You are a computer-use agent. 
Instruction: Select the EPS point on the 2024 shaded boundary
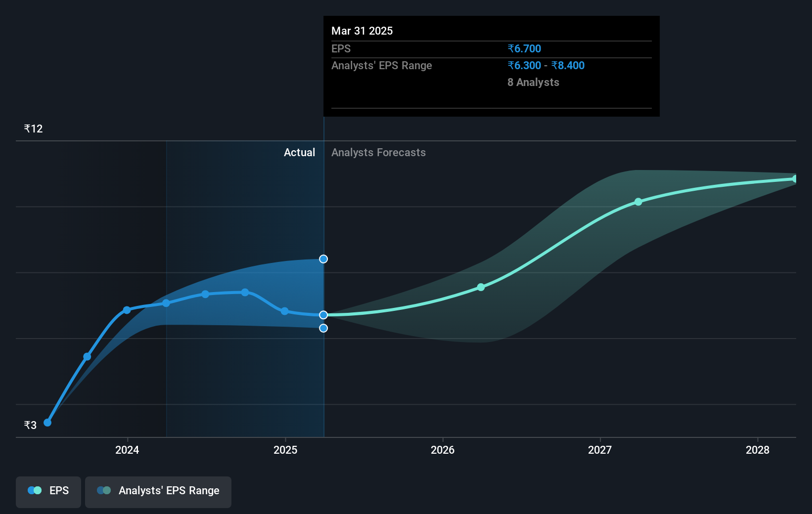coord(166,303)
